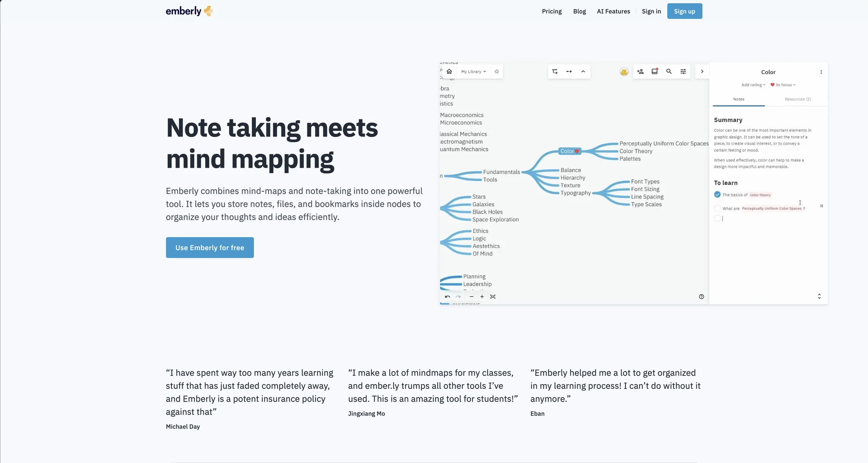Screen dimensions: 868x463
Task: Open the In focus status dropdown
Action: 783,85
